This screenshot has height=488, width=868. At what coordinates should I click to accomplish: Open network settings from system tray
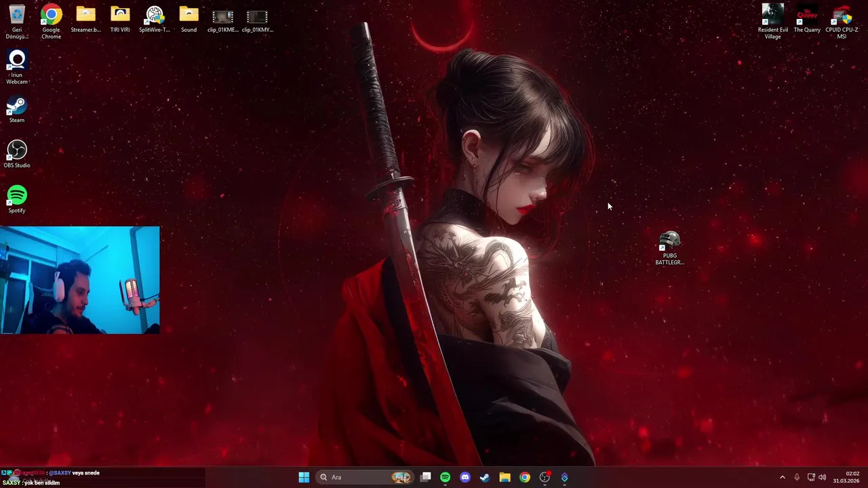point(811,477)
